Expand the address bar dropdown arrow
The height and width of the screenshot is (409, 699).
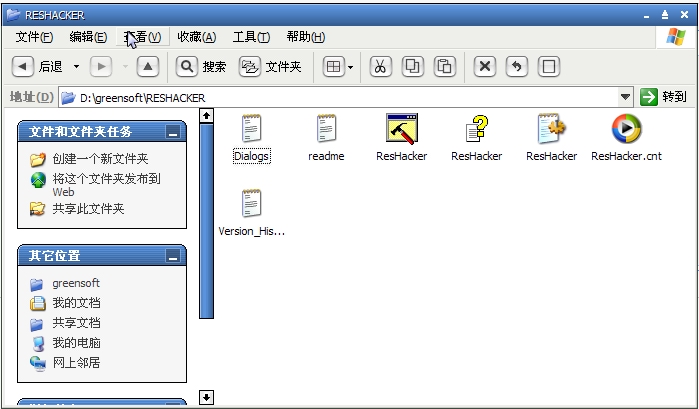click(x=625, y=97)
